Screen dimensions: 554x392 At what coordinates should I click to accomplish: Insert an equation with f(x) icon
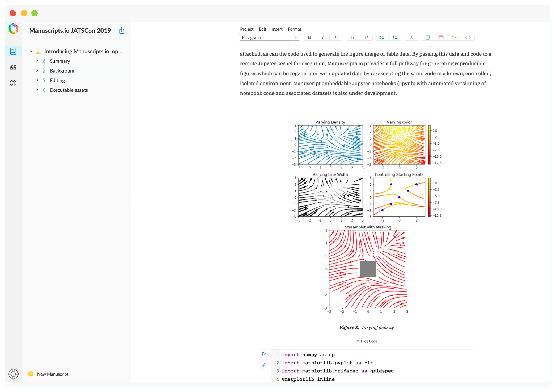[x=454, y=37]
